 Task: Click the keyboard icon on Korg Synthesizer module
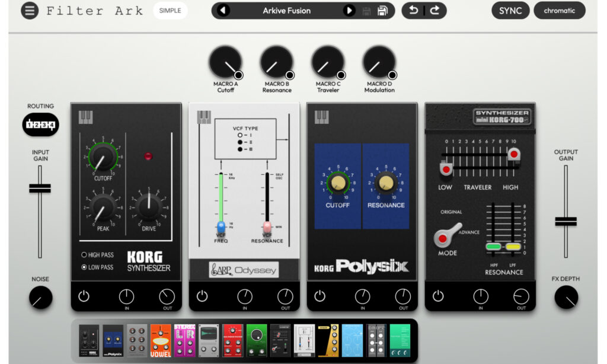tap(86, 117)
